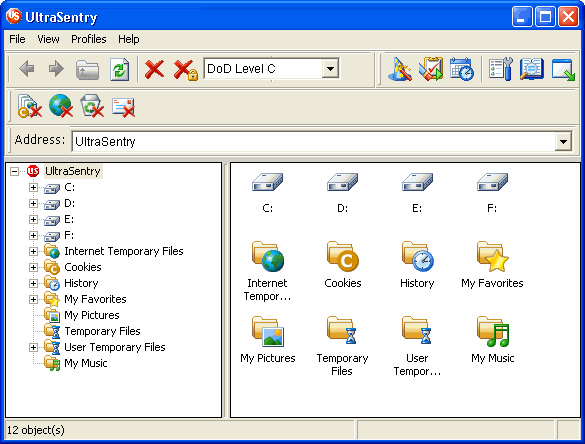Open the Address bar dropdown arrow
This screenshot has height=444, width=585.
pyautogui.click(x=563, y=141)
